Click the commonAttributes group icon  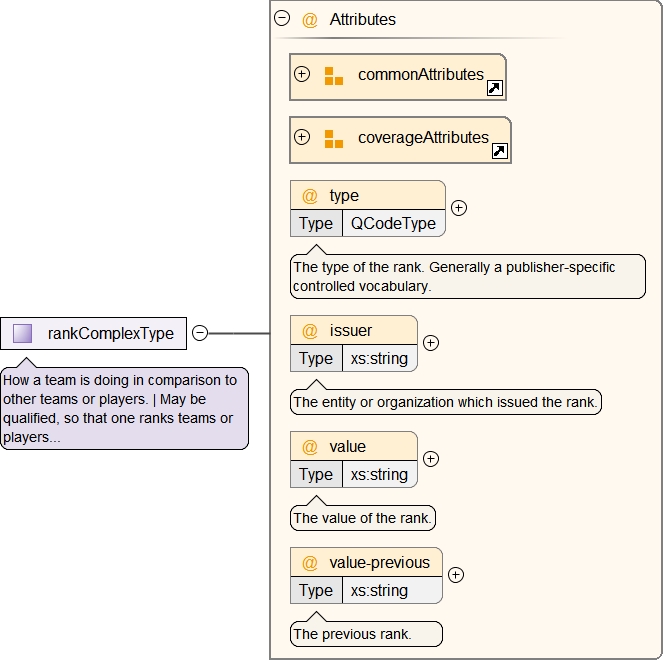(x=334, y=76)
